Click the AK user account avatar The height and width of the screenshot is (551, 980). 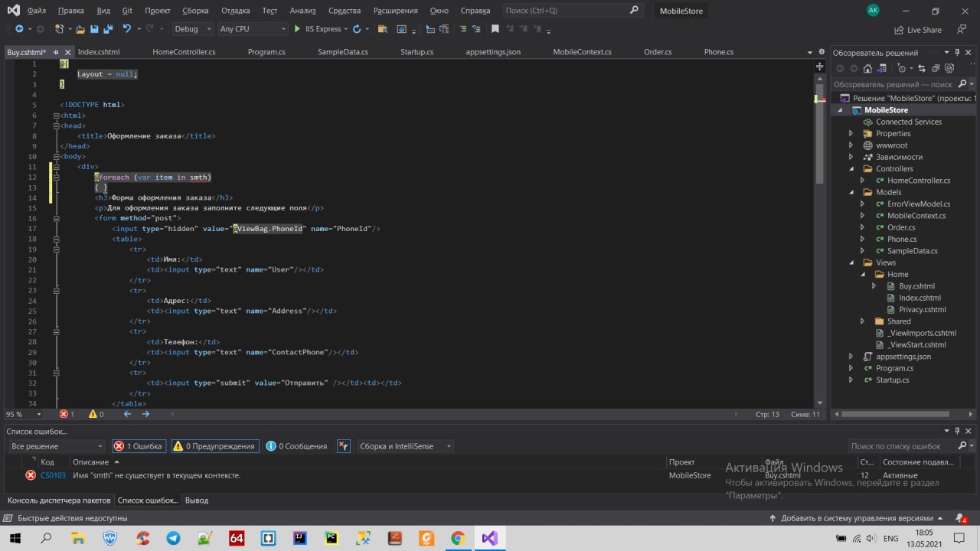click(873, 10)
